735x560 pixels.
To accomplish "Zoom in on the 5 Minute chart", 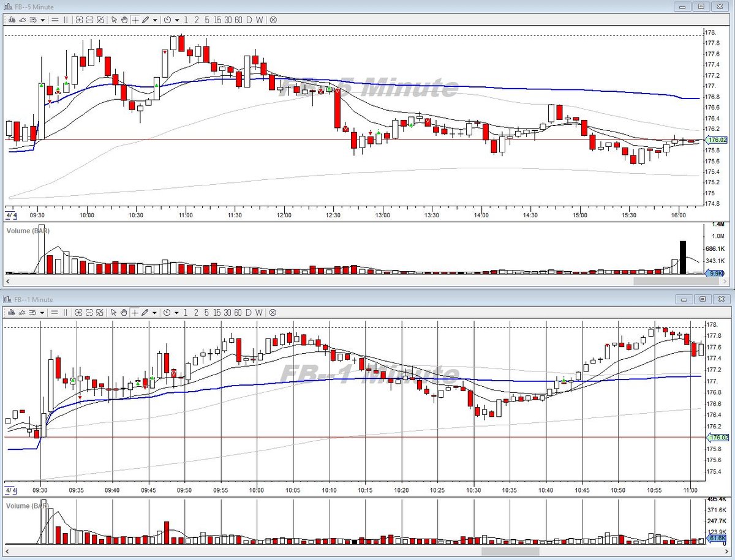I will (79, 20).
